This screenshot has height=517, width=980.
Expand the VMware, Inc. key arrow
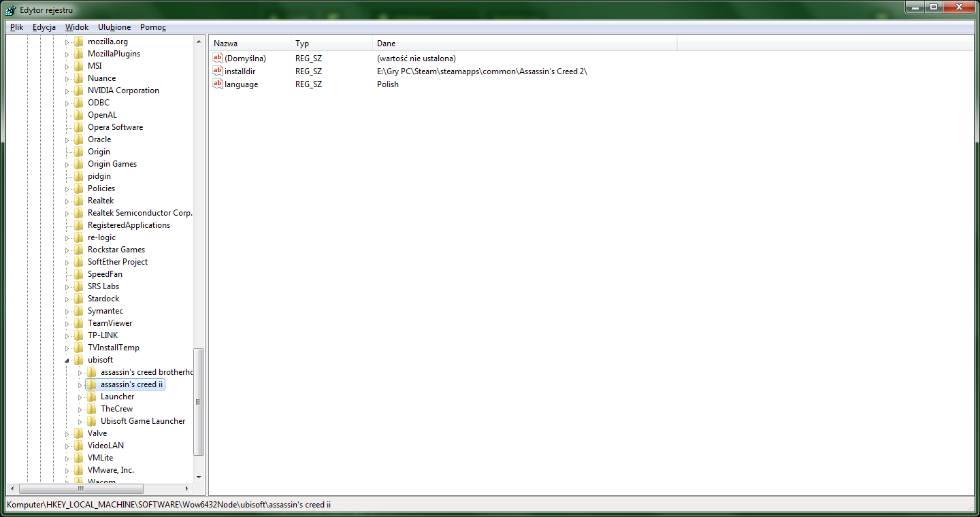click(x=67, y=470)
